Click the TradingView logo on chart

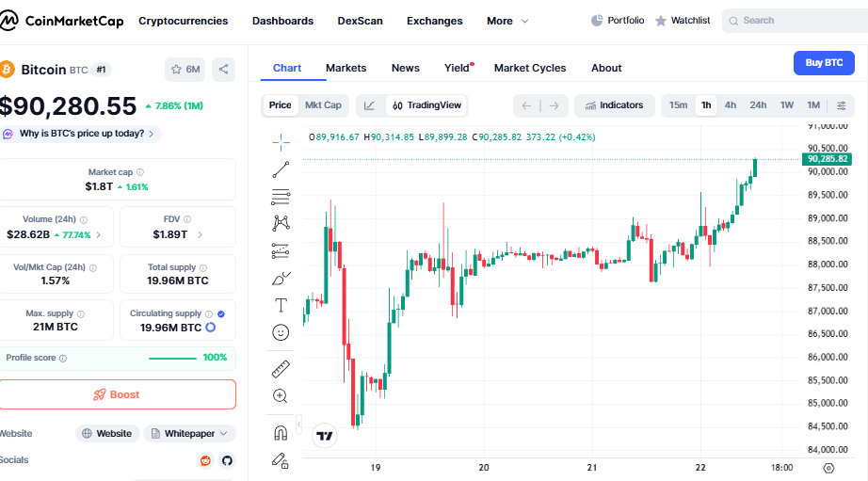pyautogui.click(x=325, y=436)
